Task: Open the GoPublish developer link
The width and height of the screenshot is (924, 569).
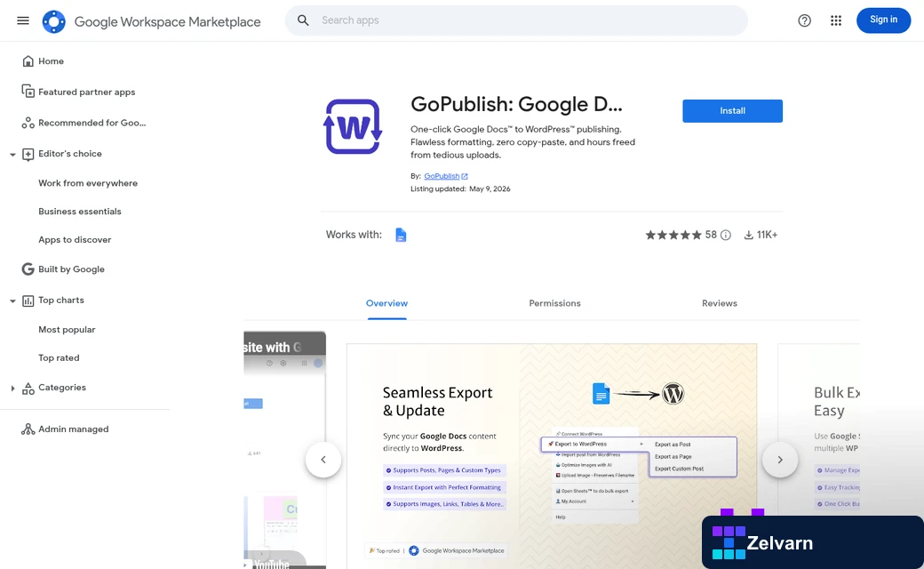Action: (x=442, y=176)
